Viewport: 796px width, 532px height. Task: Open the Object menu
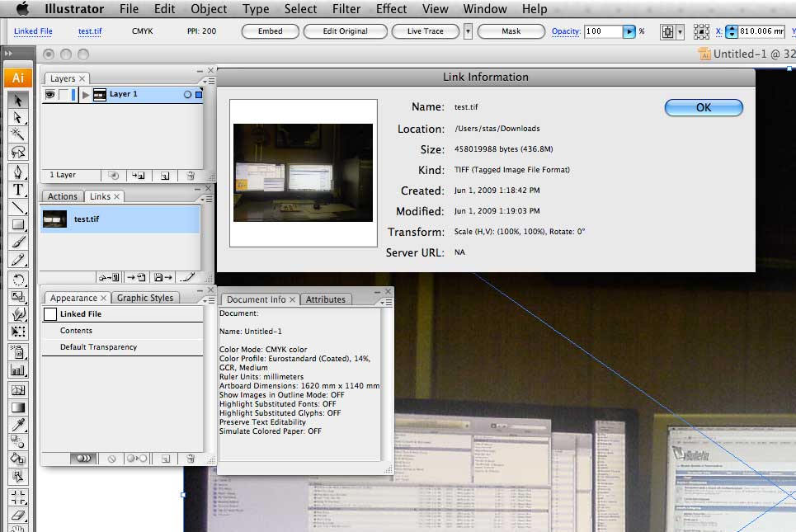[x=209, y=9]
